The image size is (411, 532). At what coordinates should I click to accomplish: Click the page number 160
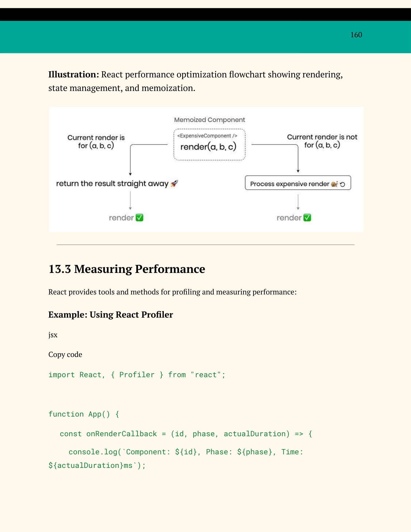pos(356,35)
